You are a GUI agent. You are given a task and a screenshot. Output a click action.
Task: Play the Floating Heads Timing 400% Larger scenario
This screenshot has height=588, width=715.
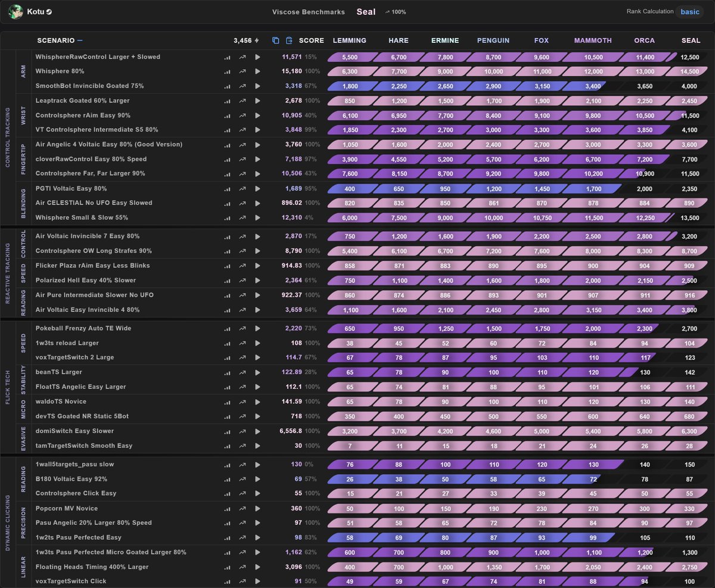257,567
